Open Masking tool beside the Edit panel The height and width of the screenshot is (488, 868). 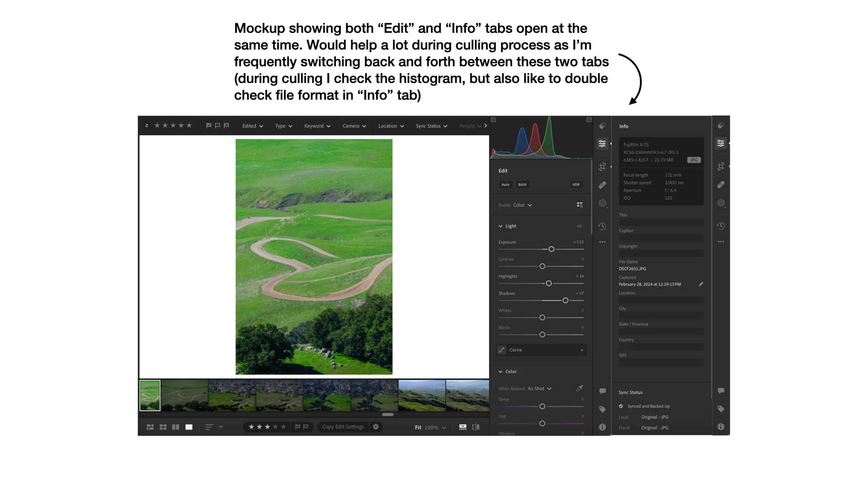(602, 203)
